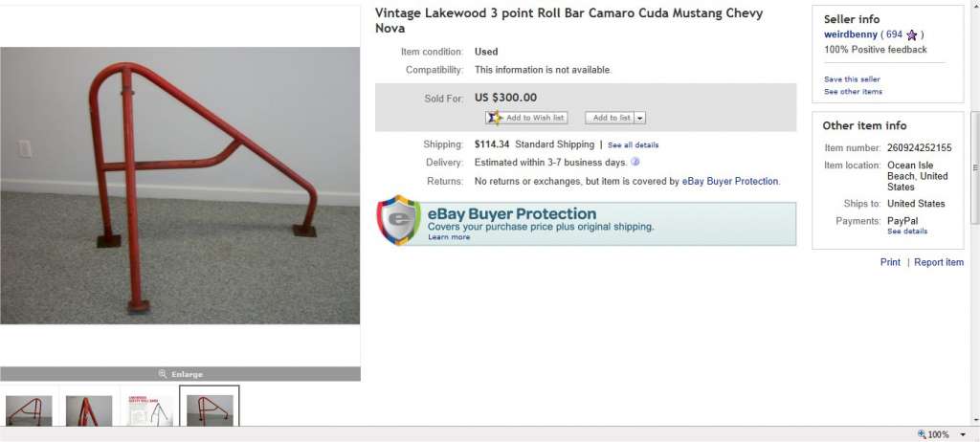980x442 pixels.
Task: Click the vertical page scrollbar
Action: tap(975, 166)
